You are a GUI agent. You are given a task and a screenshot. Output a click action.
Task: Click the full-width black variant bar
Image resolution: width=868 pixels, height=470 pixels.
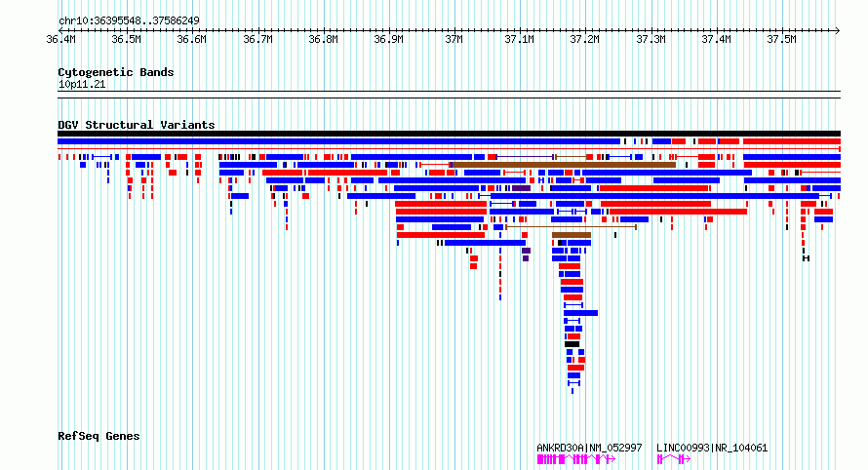coord(449,134)
